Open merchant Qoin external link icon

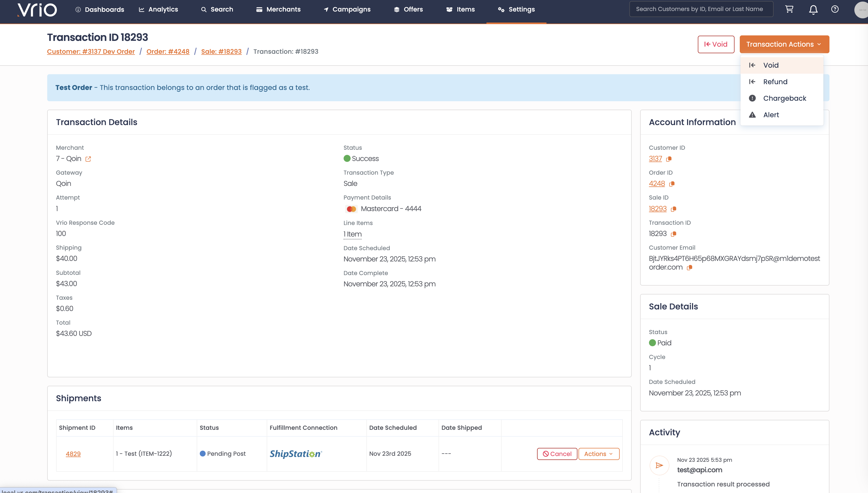(88, 159)
